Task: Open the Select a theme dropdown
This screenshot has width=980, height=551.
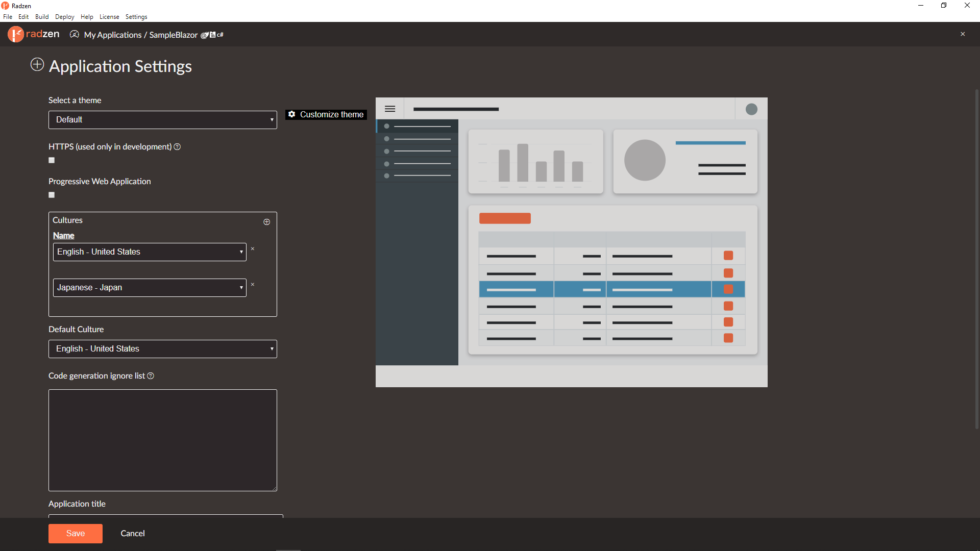Action: click(163, 120)
